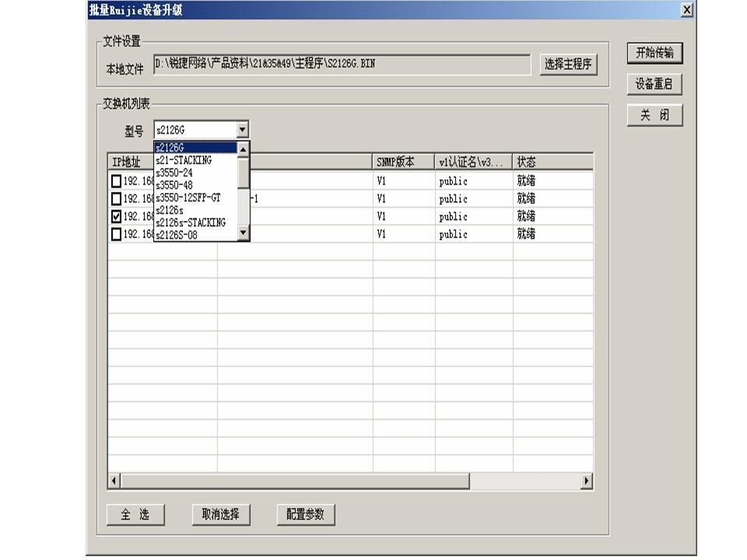Click the 全选 button
Screen dimensions: 747x560
click(136, 514)
